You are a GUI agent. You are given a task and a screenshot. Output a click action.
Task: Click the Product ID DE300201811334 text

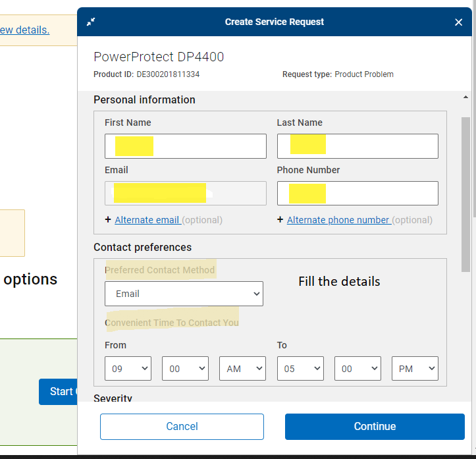146,74
